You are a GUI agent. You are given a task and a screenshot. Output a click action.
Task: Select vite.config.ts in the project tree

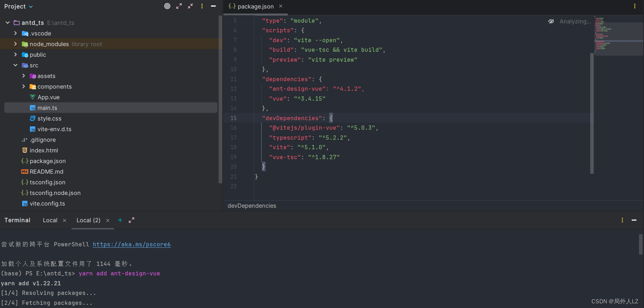tap(47, 203)
